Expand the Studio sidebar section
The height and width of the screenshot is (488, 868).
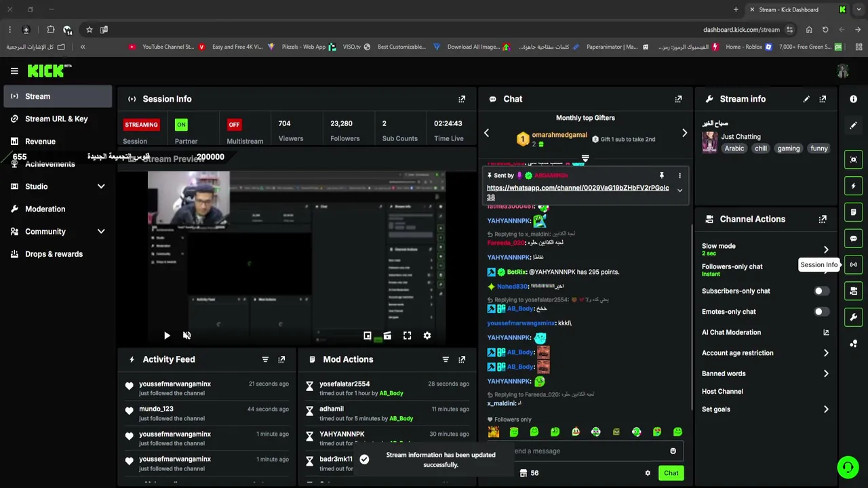(101, 186)
